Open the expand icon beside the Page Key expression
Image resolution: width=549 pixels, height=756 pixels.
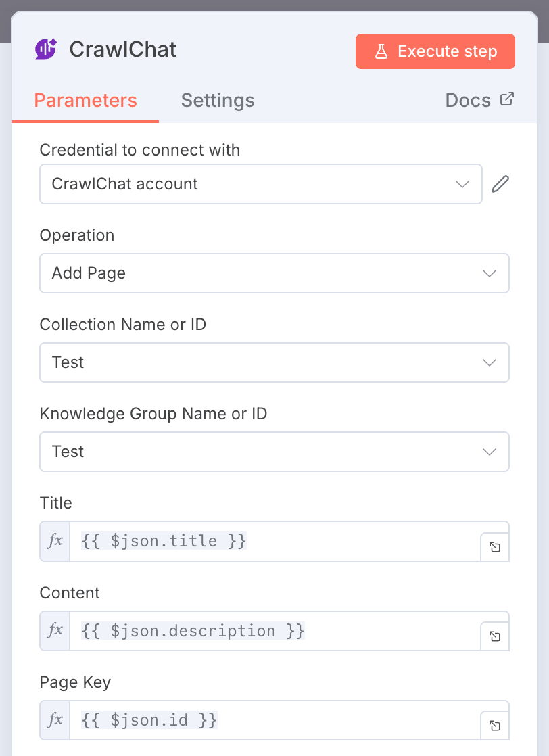(x=494, y=724)
